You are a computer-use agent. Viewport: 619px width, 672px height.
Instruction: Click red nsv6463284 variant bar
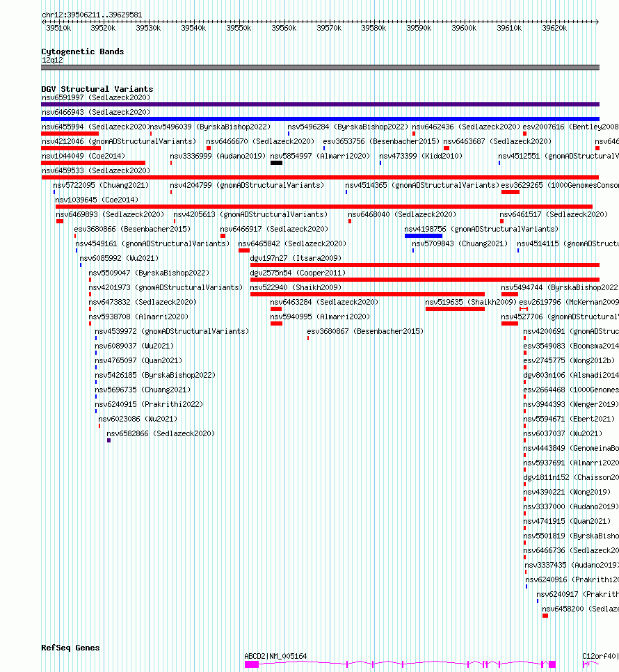tap(276, 309)
